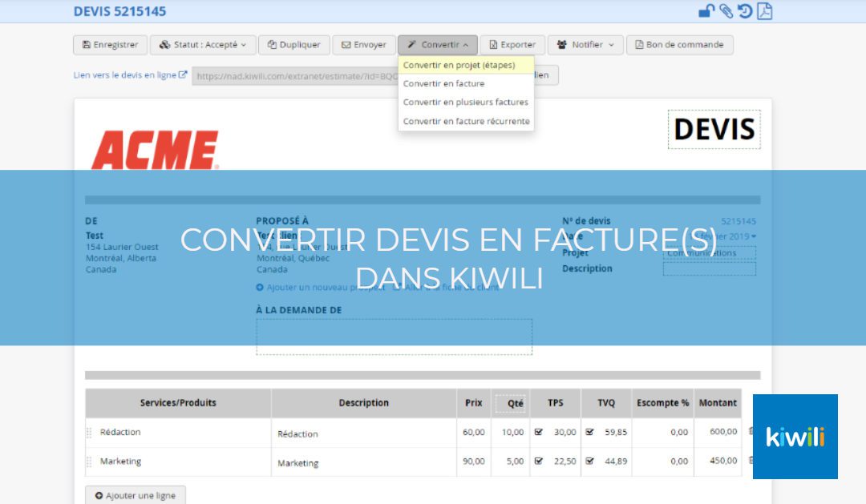Click the Exporter button

(512, 45)
